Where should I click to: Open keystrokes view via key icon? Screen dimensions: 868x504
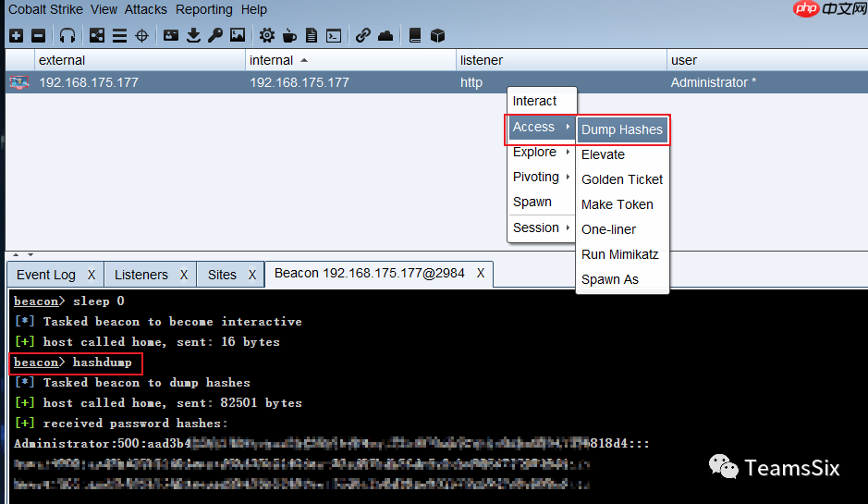[x=215, y=36]
